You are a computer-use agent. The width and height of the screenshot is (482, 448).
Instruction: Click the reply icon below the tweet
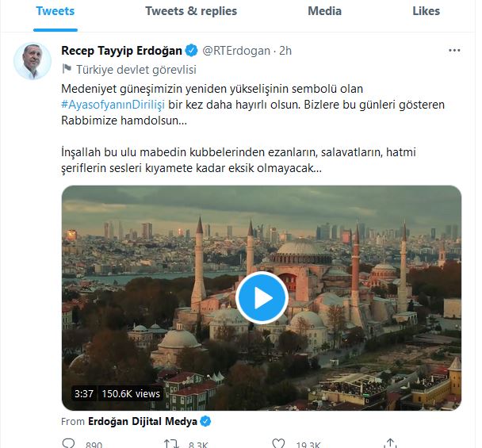tap(69, 442)
